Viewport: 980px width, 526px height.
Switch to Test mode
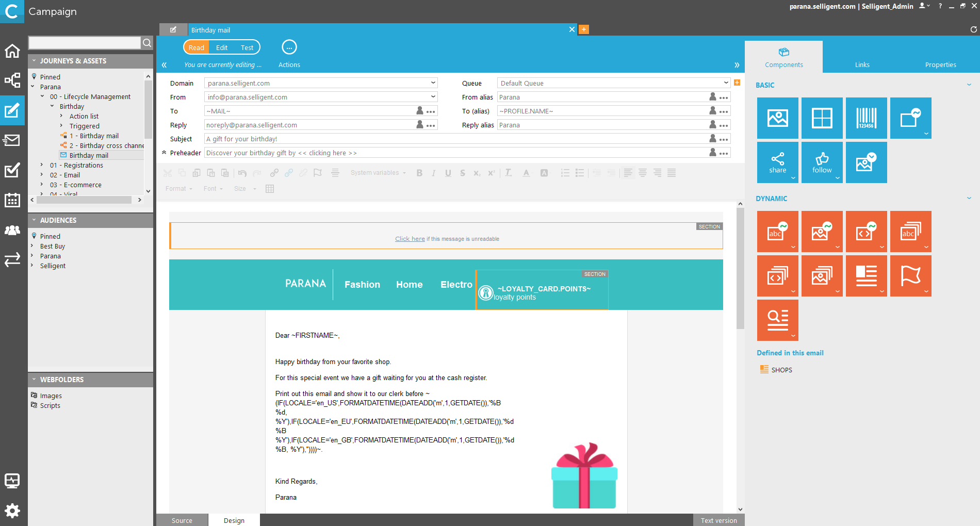point(247,47)
